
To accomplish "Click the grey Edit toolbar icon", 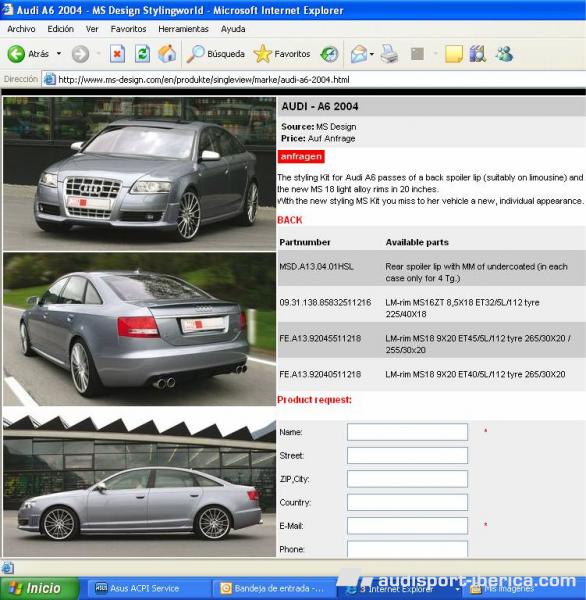I will coord(417,54).
